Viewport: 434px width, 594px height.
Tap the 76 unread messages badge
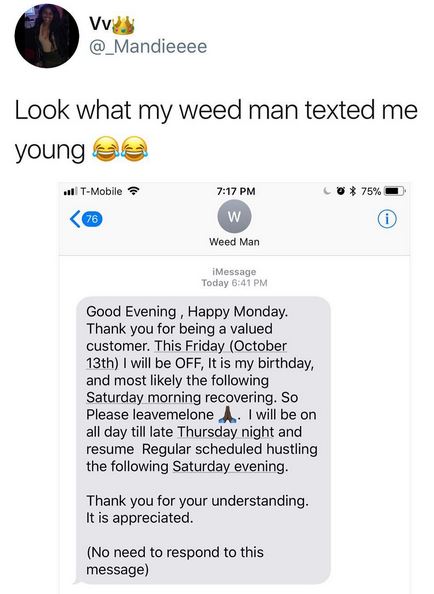[92, 219]
